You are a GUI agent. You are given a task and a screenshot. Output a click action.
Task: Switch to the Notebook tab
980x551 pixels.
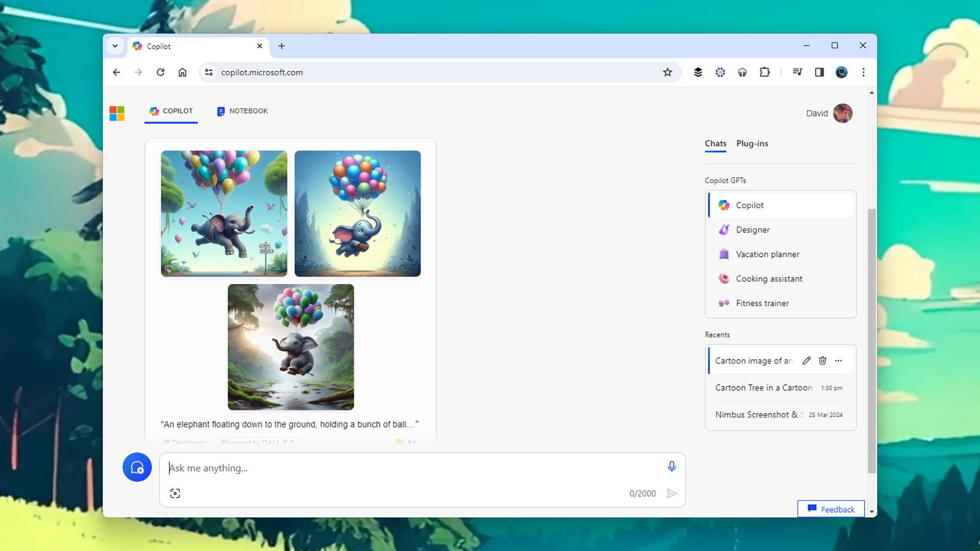coord(243,111)
